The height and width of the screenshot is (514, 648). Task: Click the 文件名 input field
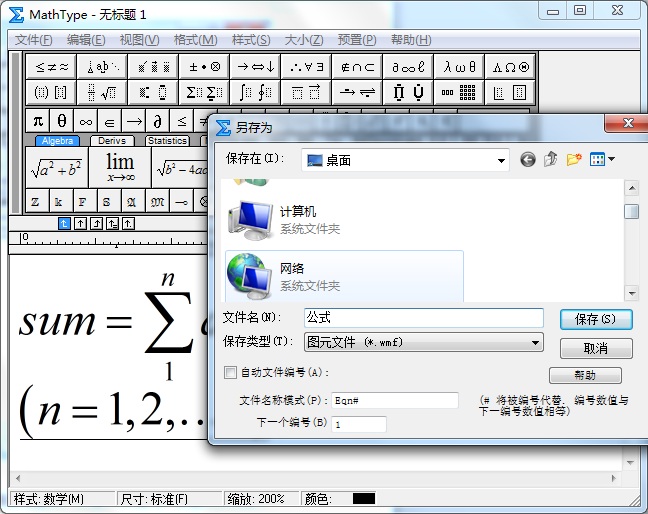(422, 318)
